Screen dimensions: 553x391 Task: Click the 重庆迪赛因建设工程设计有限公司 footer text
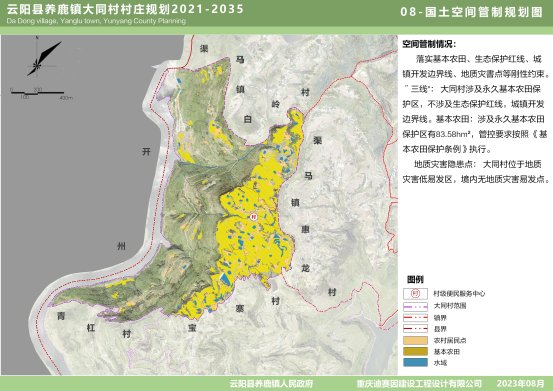[x=419, y=384]
